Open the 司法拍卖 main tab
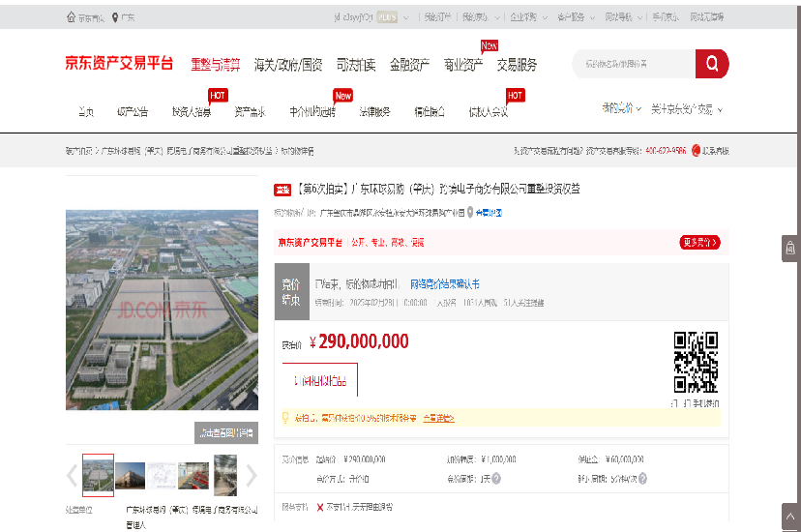This screenshot has height=532, width=801. click(356, 65)
